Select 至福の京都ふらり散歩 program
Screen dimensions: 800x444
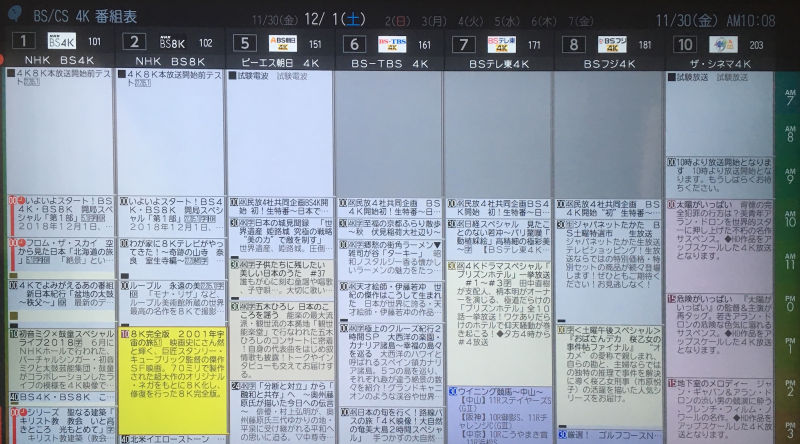(x=390, y=228)
